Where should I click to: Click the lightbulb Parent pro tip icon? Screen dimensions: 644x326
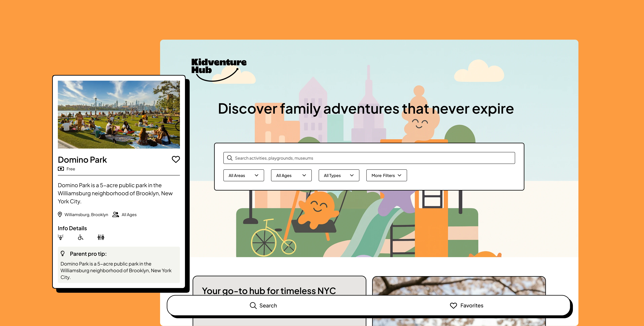(63, 254)
